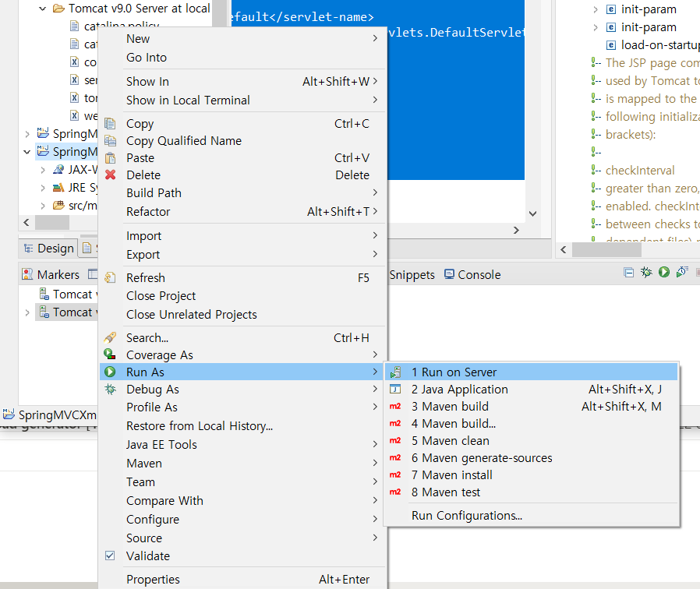Open Maven build... dialog entry

pyautogui.click(x=531, y=424)
